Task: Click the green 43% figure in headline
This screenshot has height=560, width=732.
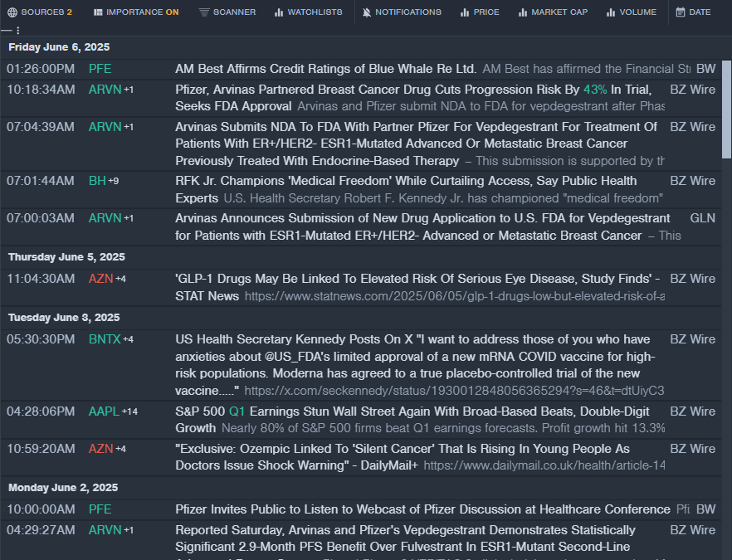Action: [595, 90]
